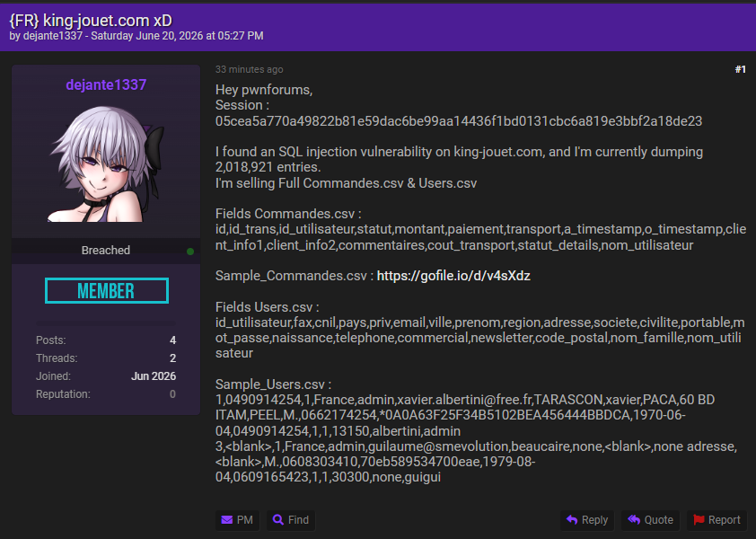
Task: Send a PM to the poster
Action: click(237, 520)
